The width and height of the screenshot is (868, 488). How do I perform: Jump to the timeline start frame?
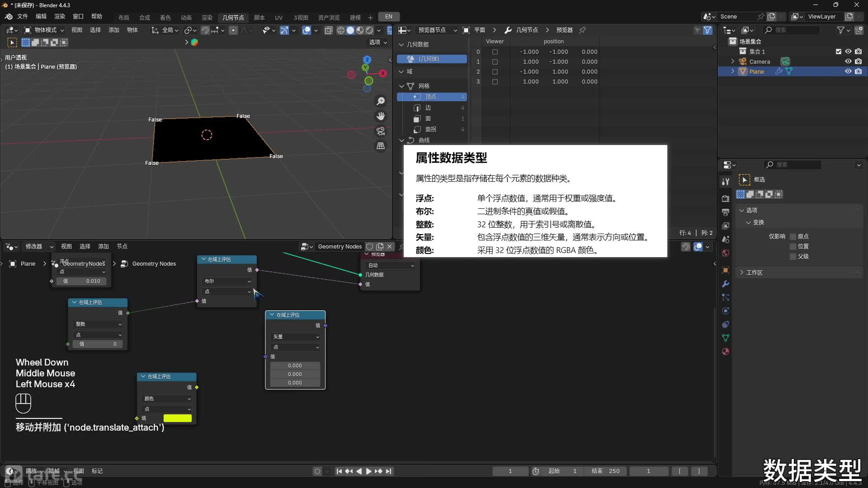(339, 471)
